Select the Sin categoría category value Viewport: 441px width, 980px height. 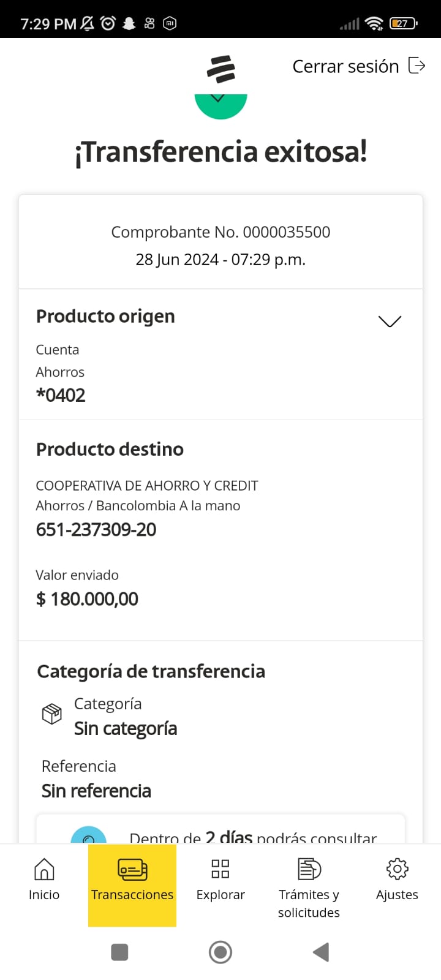tap(126, 729)
